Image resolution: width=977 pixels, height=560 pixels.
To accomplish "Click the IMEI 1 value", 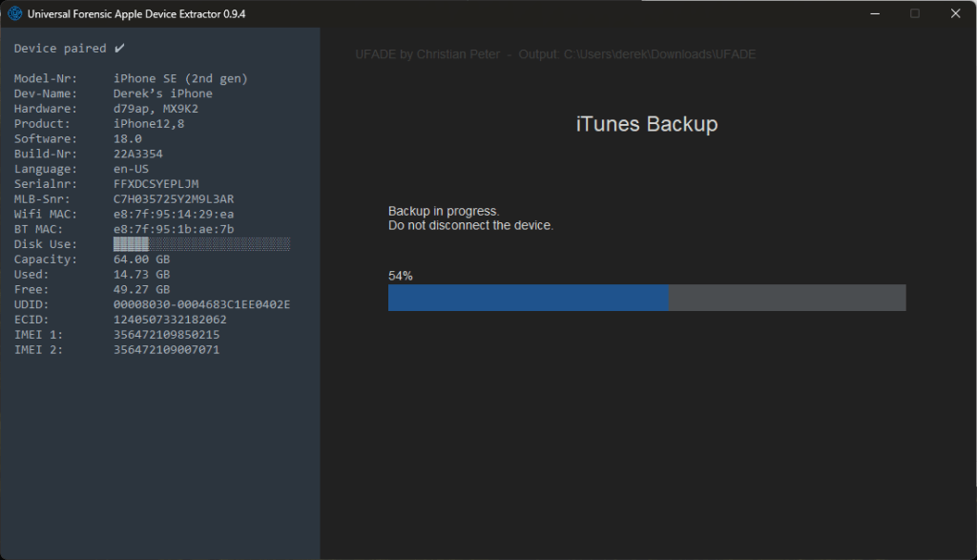I will (166, 335).
